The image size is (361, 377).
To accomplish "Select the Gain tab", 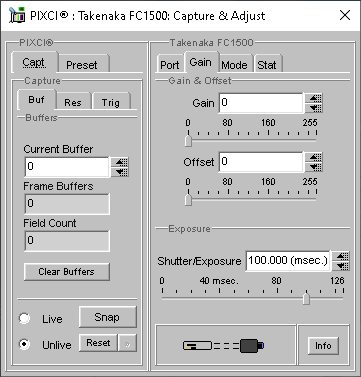I will coord(201,62).
